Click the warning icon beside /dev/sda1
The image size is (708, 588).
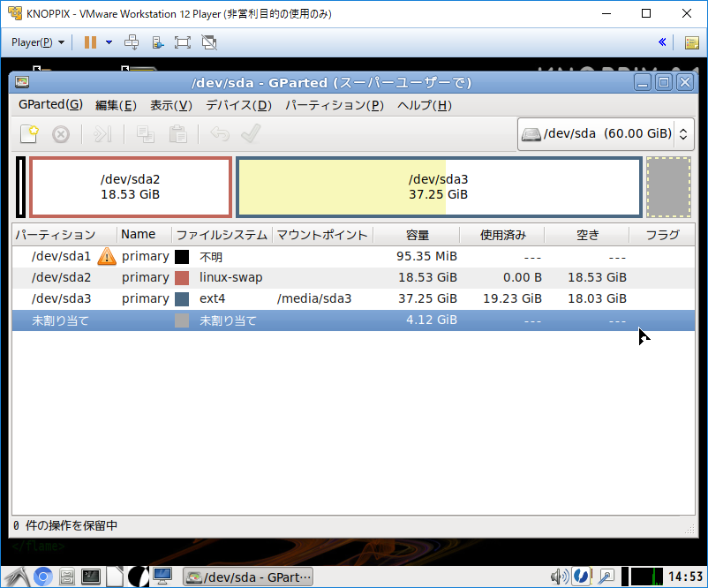107,257
